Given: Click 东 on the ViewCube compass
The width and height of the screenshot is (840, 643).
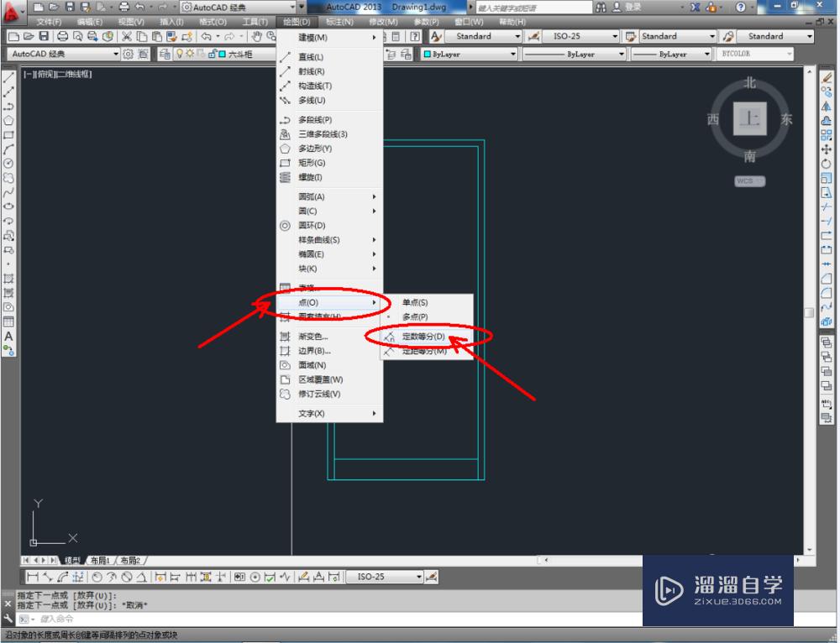Looking at the screenshot, I should 786,119.
